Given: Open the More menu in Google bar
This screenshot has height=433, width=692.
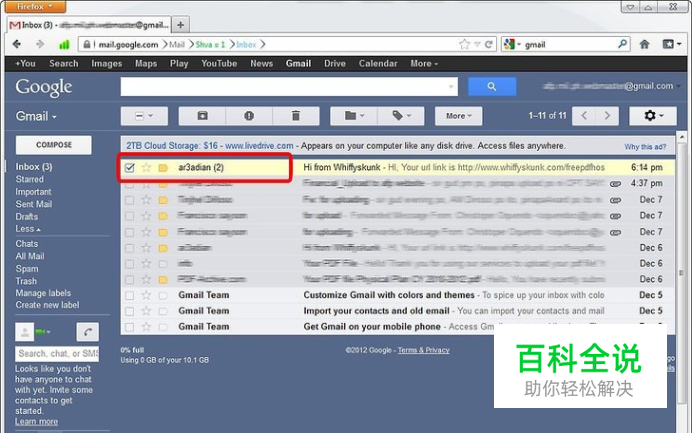Looking at the screenshot, I should [424, 64].
